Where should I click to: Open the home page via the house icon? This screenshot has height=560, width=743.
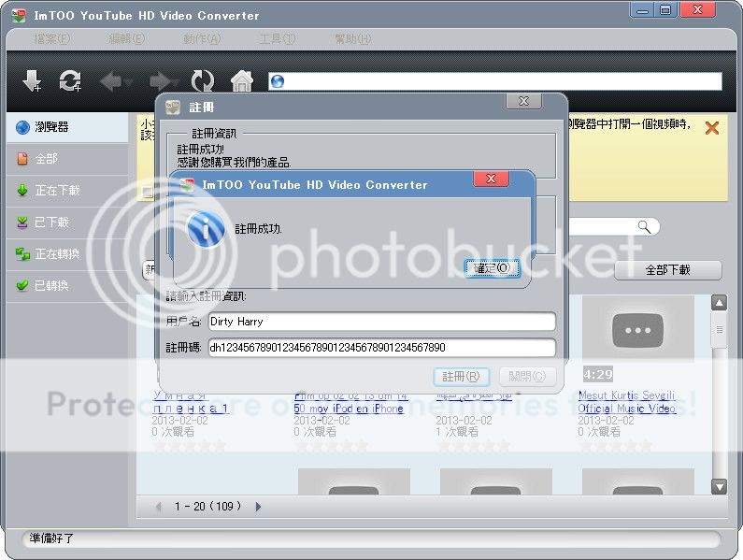tap(242, 81)
